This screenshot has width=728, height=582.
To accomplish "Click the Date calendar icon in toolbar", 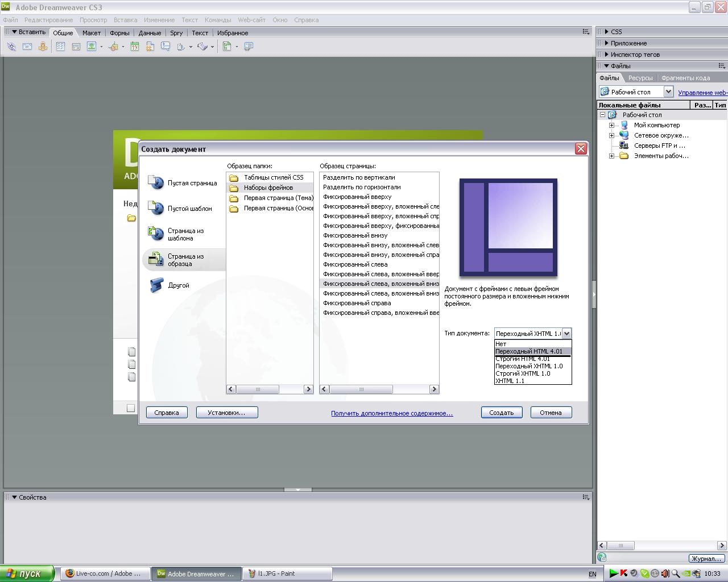I will pyautogui.click(x=135, y=47).
